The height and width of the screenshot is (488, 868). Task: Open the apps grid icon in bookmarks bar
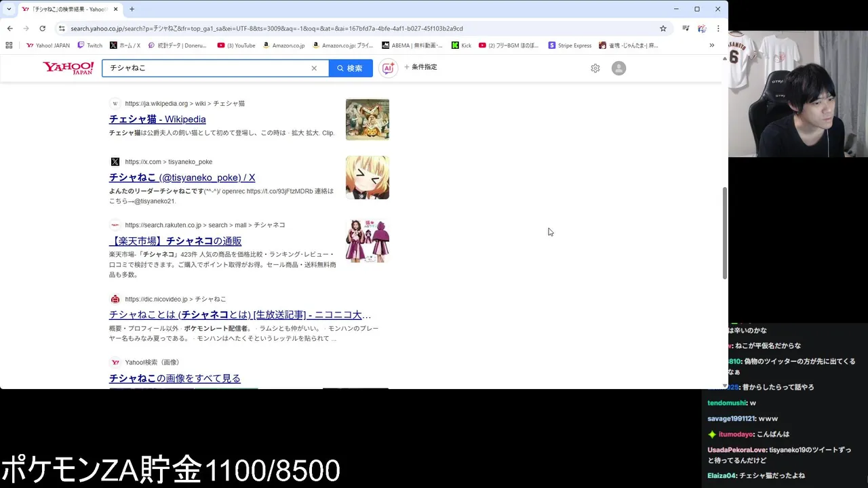[x=9, y=45]
